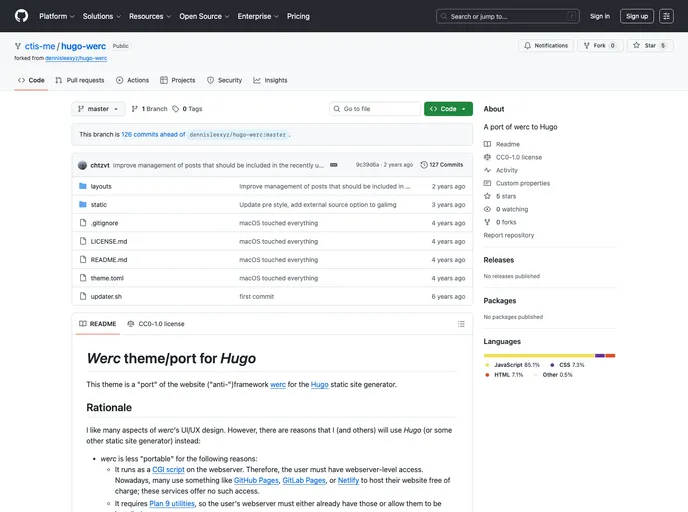The width and height of the screenshot is (688, 512).
Task: Click the layouts folder icon
Action: 82,186
